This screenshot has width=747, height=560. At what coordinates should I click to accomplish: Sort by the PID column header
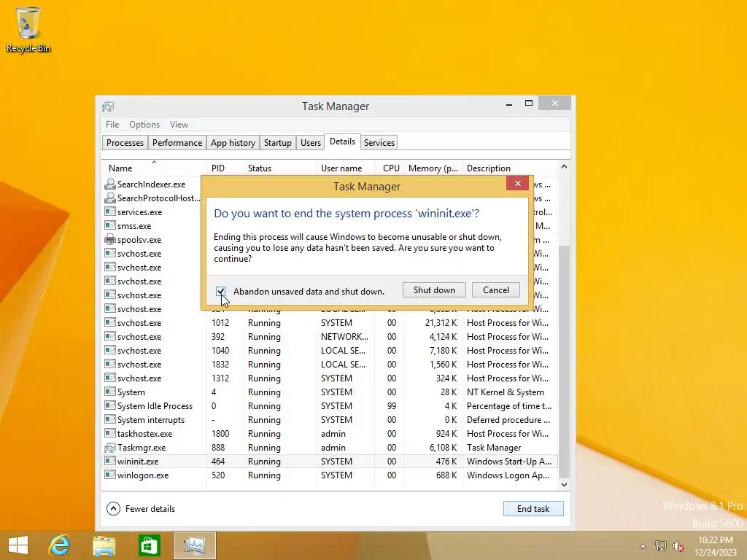tap(225, 168)
